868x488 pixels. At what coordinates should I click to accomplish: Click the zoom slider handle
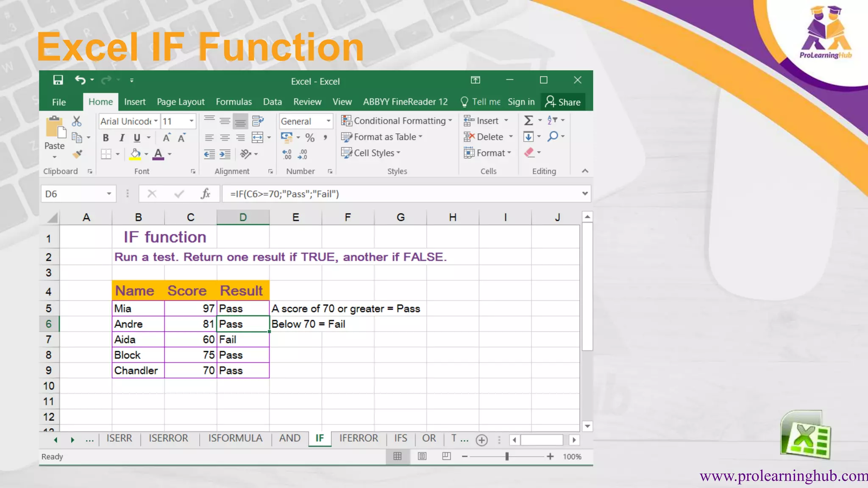[x=507, y=456]
